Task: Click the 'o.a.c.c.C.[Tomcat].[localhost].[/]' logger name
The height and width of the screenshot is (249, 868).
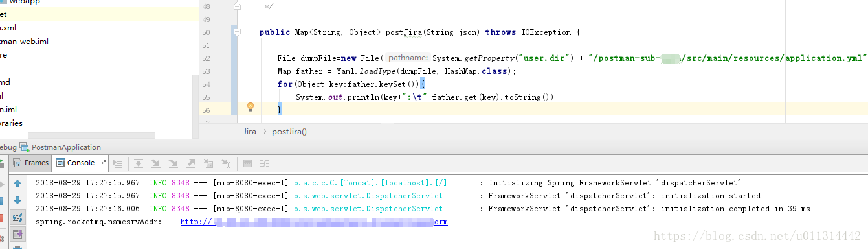Action: 370,183
